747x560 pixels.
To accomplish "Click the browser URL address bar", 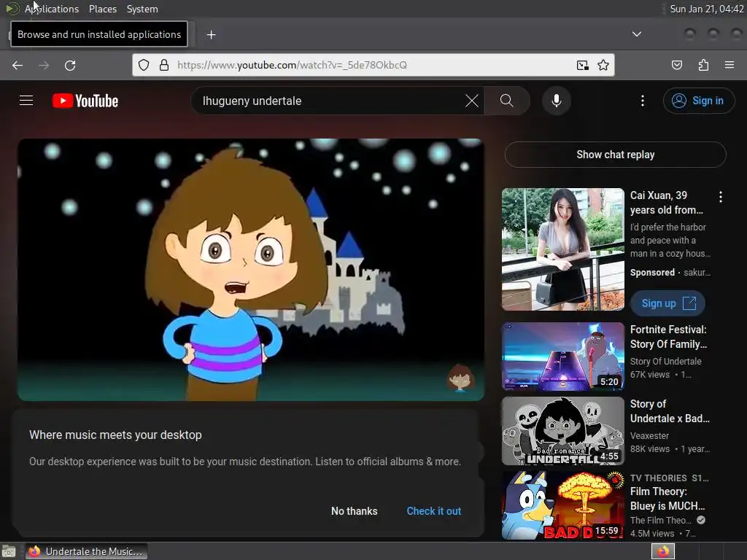I will pos(374,65).
